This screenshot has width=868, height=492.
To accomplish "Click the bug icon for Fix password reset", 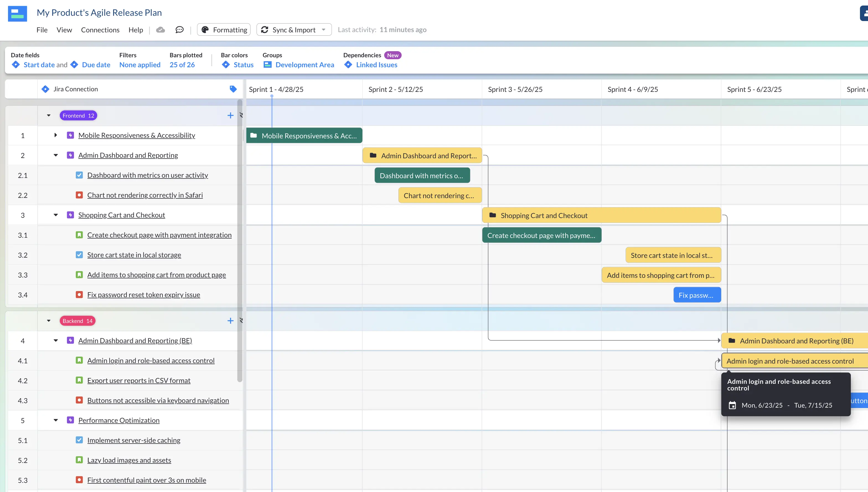I will pos(79,295).
